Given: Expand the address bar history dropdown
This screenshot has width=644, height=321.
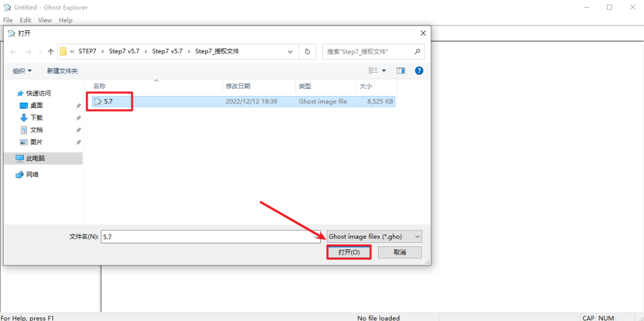Looking at the screenshot, I should [290, 52].
